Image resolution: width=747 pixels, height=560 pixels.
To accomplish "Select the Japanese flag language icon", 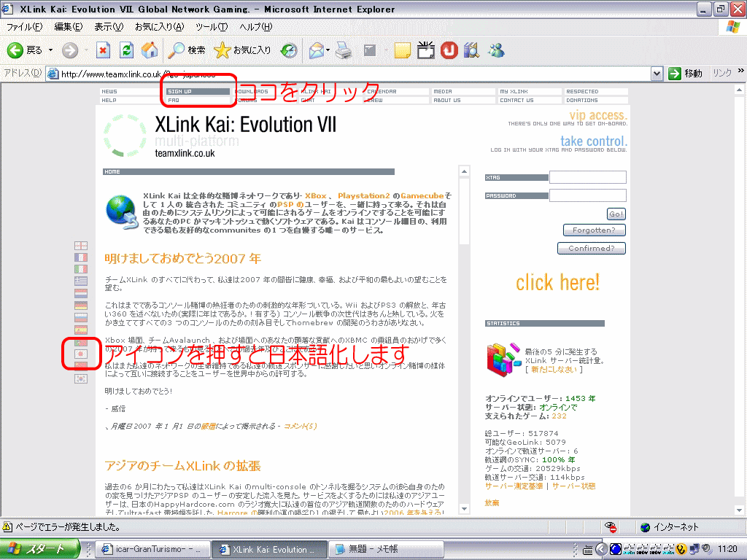I will (x=81, y=354).
